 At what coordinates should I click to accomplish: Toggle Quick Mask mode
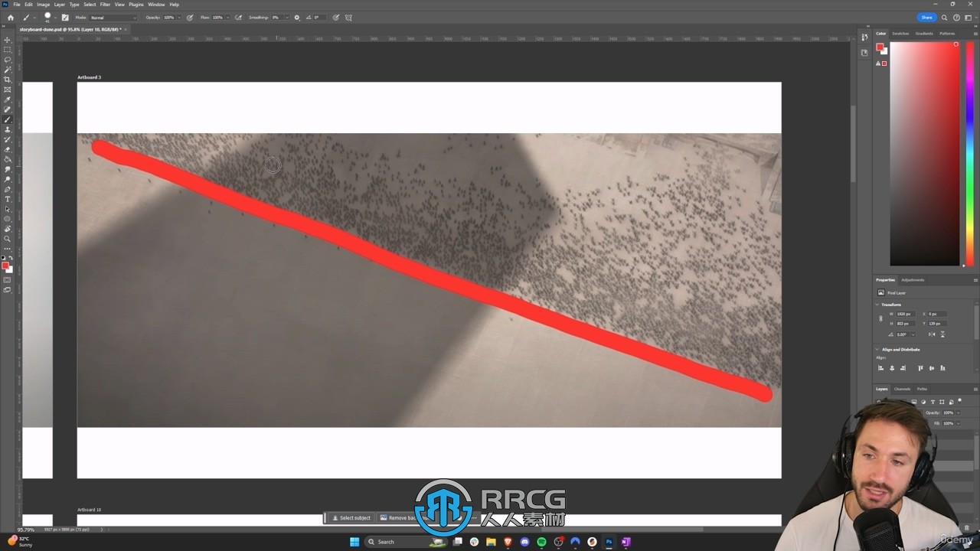[8, 280]
